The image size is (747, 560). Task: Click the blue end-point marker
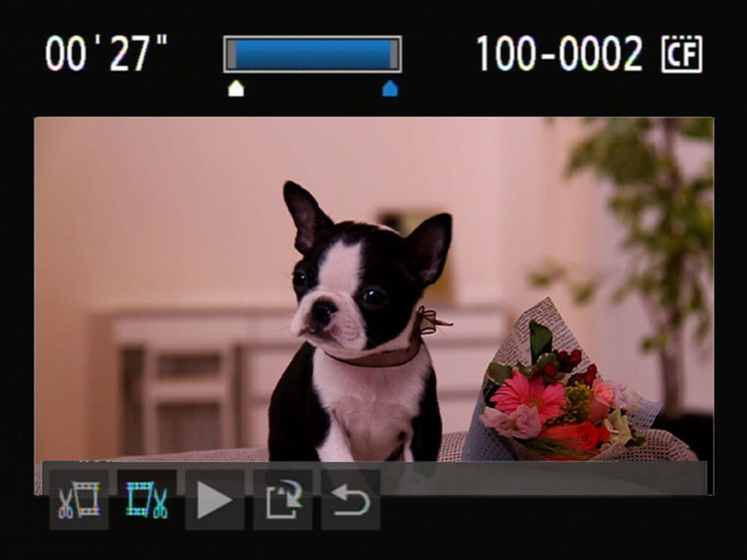click(390, 88)
